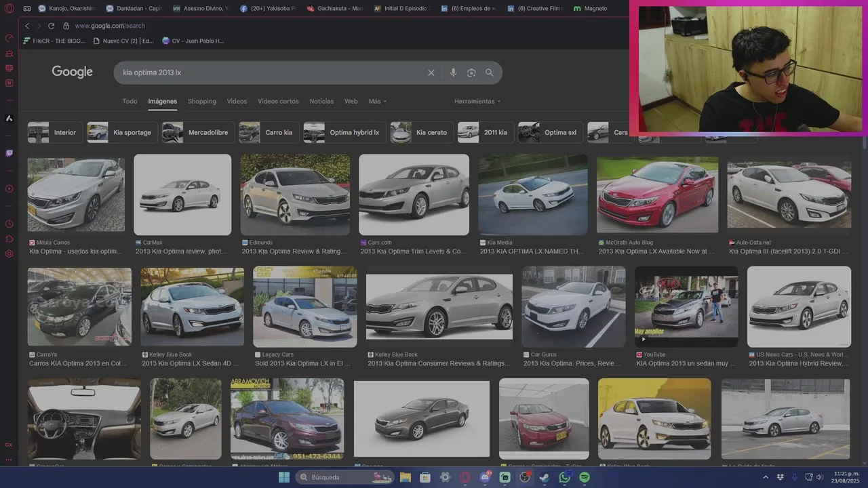Viewport: 868px width, 488px height.
Task: Expand the Herramientas tools dropdown
Action: click(477, 101)
